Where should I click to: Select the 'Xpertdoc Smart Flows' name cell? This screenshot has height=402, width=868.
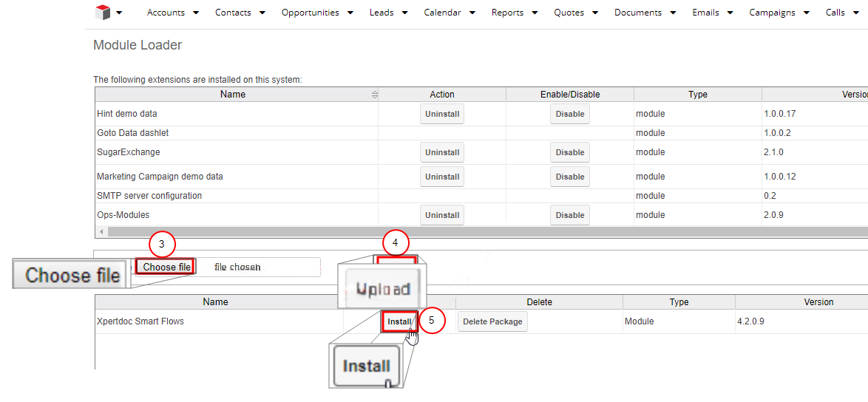140,321
